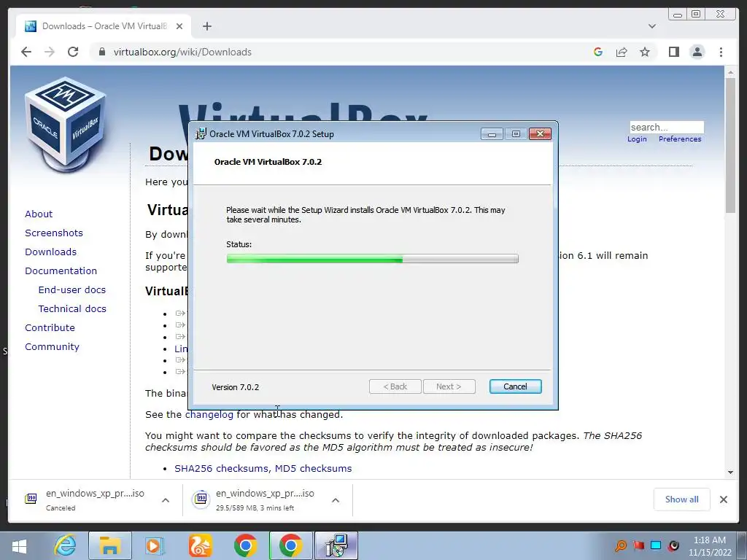Show all downloads
Viewport: 747px width, 560px height.
pyautogui.click(x=682, y=499)
